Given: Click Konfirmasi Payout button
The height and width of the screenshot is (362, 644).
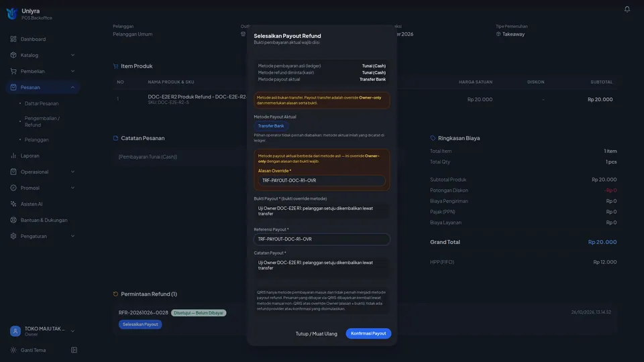Looking at the screenshot, I should [x=368, y=333].
